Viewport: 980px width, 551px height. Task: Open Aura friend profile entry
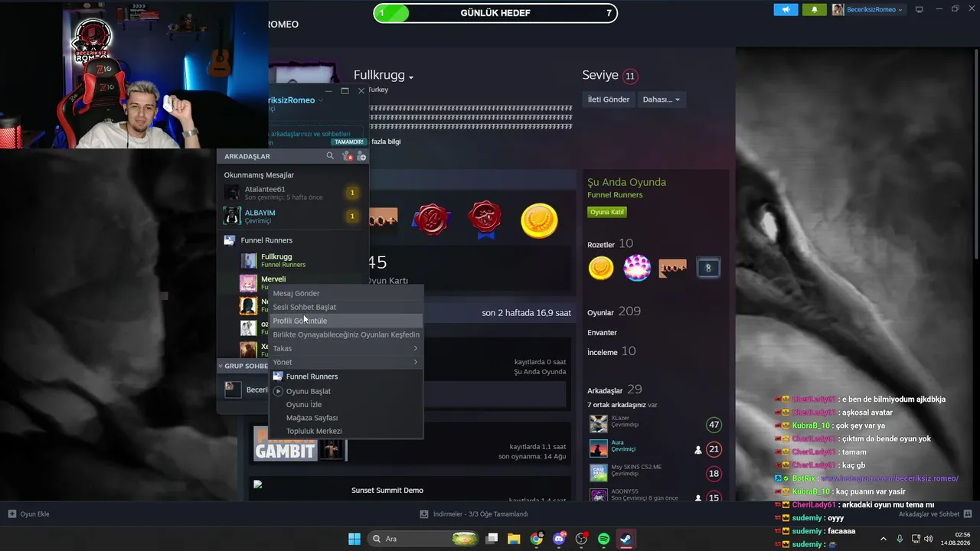655,448
